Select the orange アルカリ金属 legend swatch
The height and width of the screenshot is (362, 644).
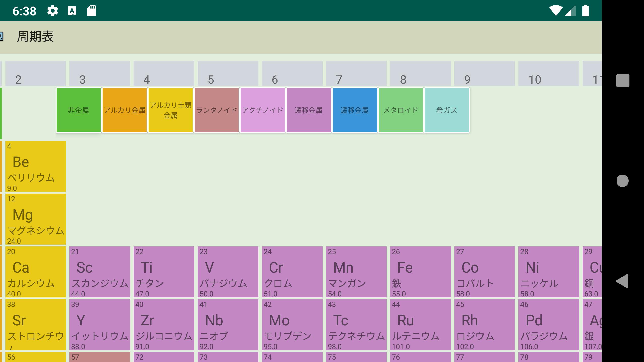coord(125,110)
